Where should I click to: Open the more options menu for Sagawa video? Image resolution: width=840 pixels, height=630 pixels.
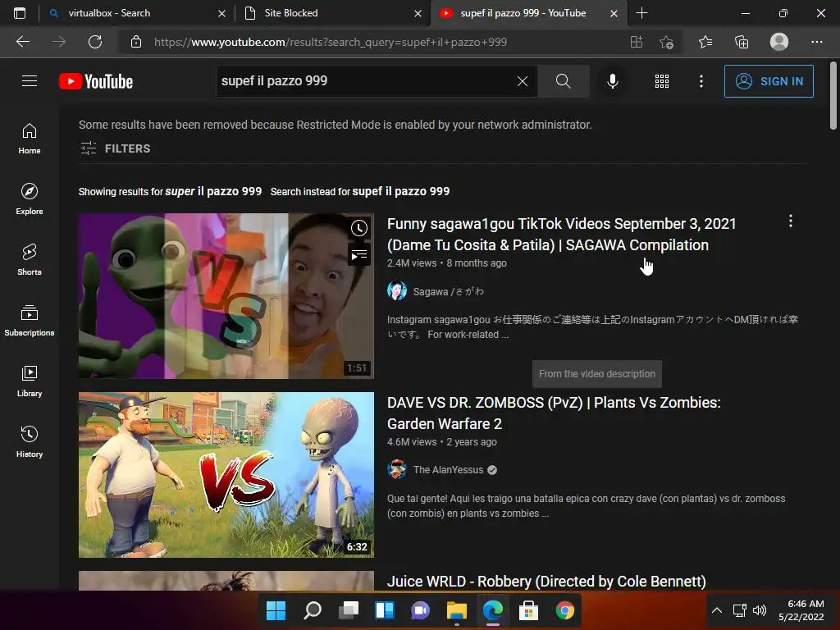pyautogui.click(x=790, y=221)
